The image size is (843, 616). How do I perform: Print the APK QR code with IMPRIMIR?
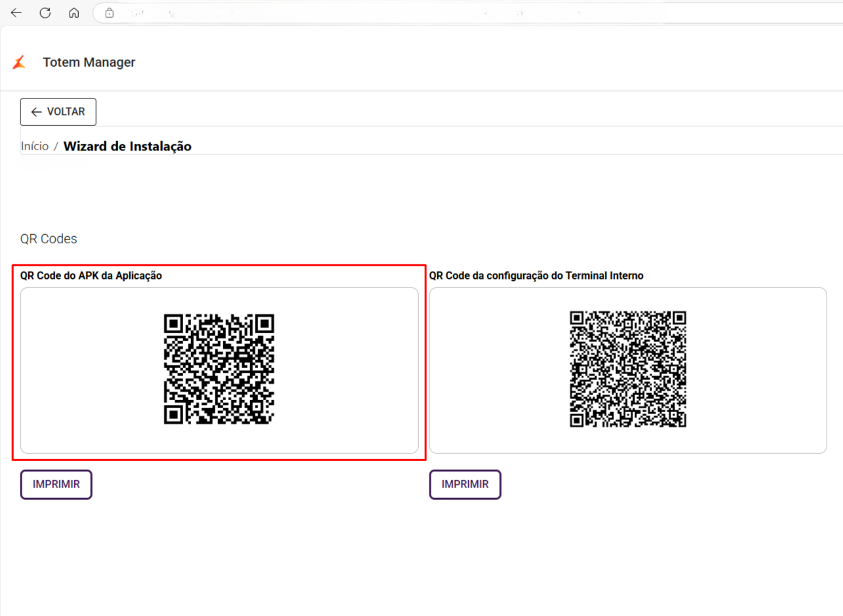click(x=56, y=484)
